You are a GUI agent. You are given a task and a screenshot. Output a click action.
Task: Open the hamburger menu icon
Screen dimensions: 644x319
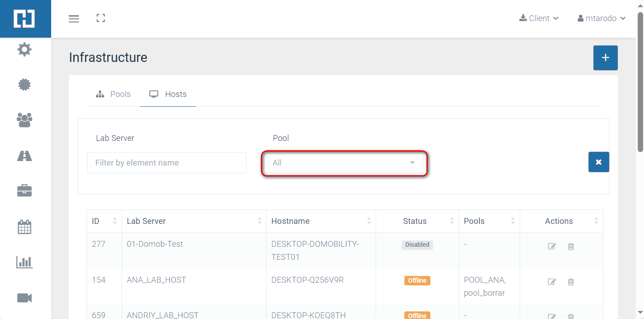pos(74,18)
